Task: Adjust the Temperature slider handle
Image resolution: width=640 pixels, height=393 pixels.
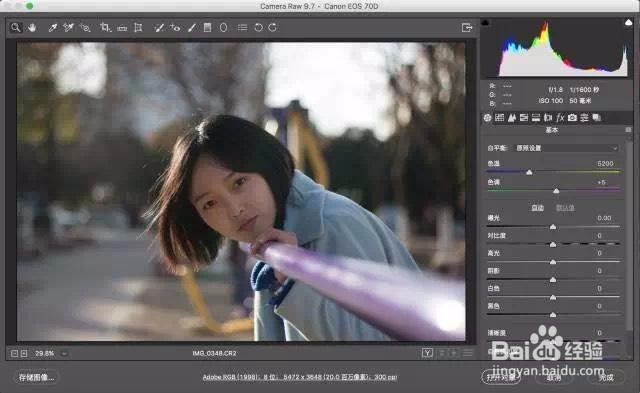Action: click(x=529, y=173)
